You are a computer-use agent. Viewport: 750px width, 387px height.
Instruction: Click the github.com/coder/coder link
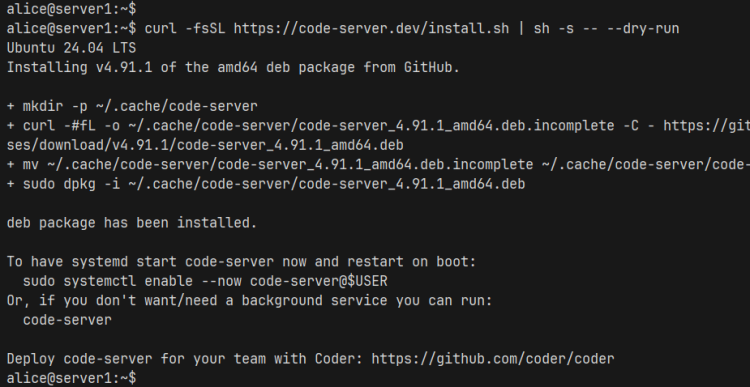(x=493, y=359)
